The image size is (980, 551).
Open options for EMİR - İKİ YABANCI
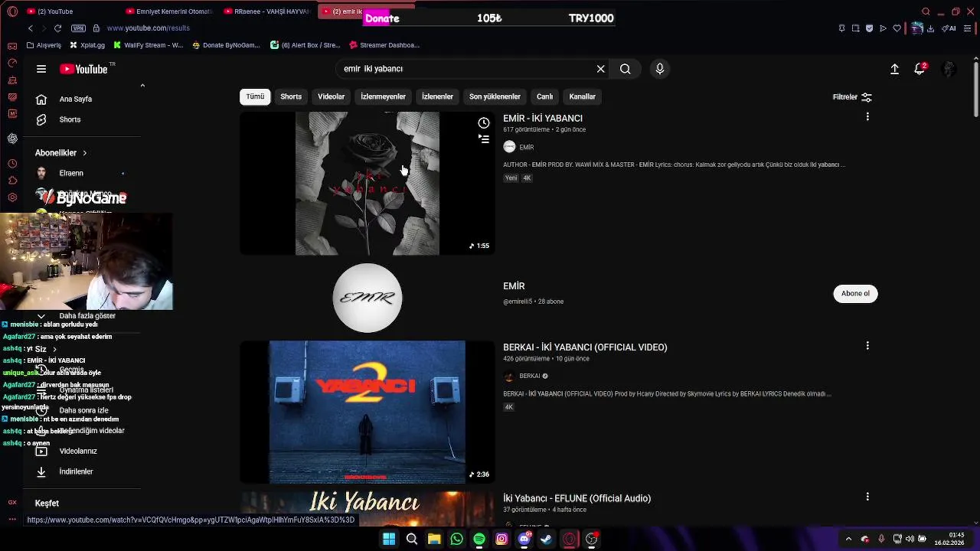coord(867,117)
